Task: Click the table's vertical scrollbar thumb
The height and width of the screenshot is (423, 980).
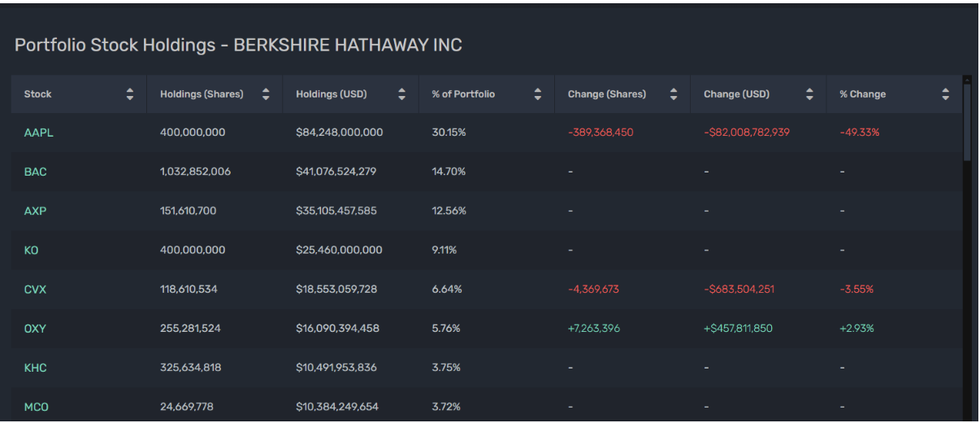Action: coord(966,122)
